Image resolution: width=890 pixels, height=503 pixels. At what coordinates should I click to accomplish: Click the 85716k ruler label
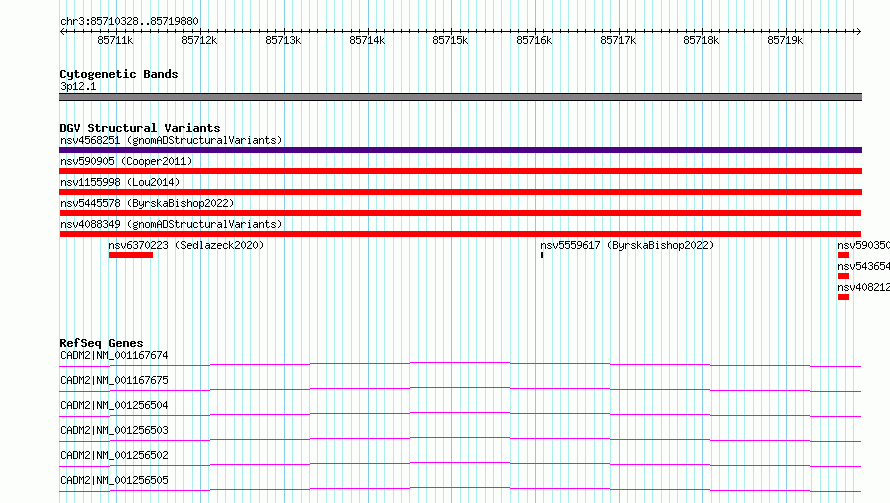[x=534, y=40]
